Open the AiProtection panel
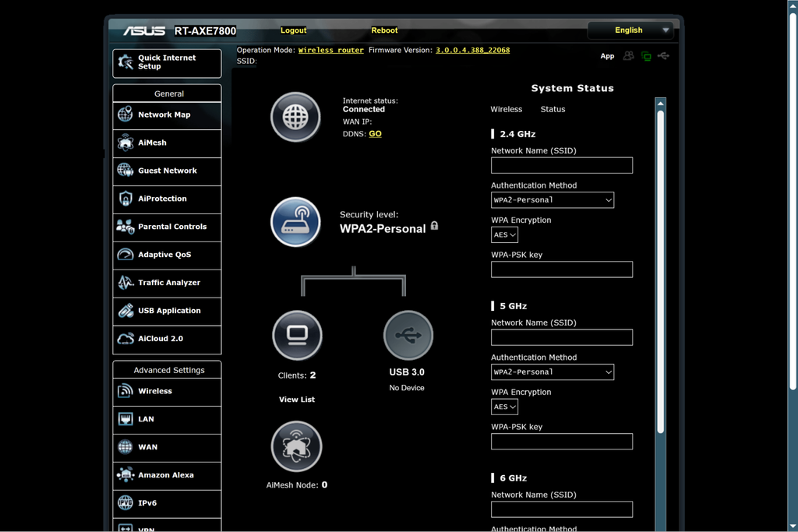This screenshot has width=798, height=532. (x=166, y=199)
